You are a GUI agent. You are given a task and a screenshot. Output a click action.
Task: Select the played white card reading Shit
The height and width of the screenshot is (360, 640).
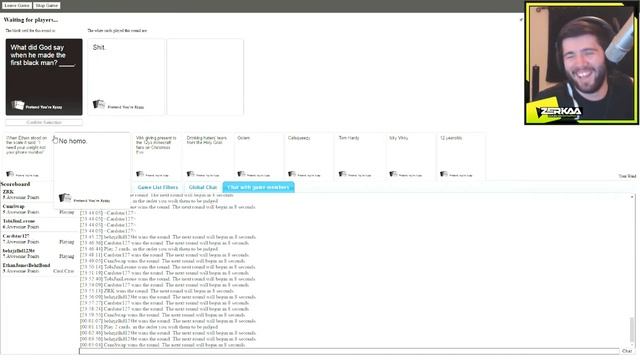[x=126, y=77]
